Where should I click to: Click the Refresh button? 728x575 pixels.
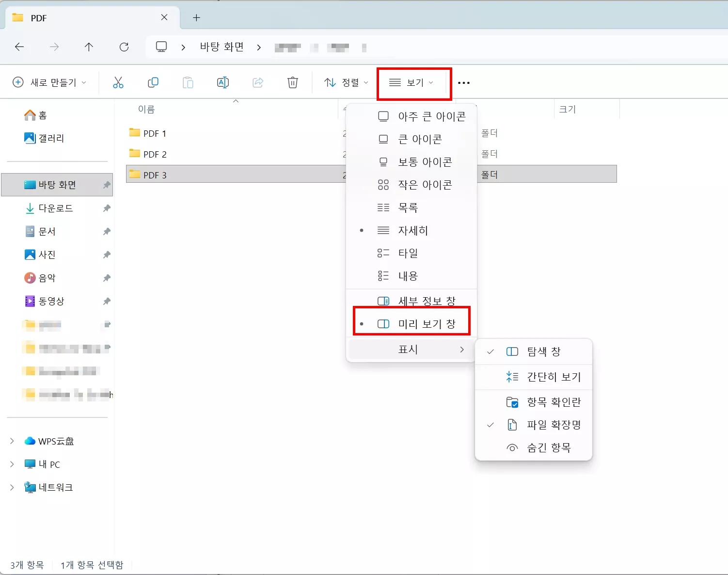124,47
